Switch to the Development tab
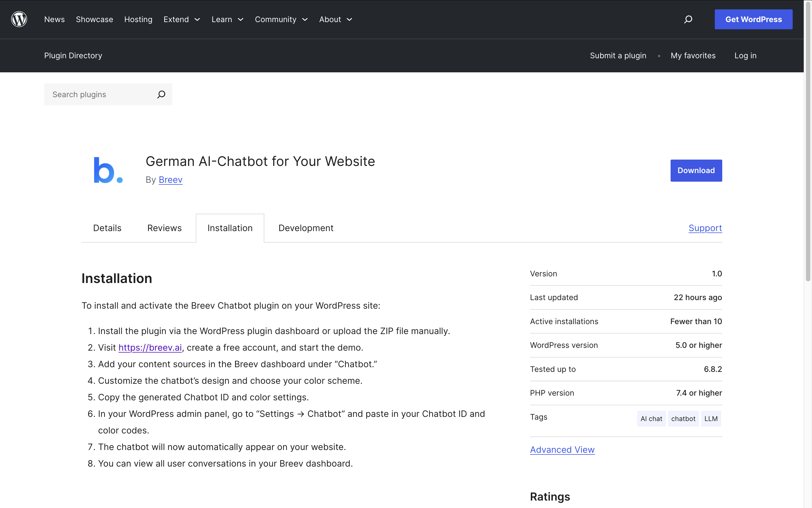 pyautogui.click(x=306, y=228)
